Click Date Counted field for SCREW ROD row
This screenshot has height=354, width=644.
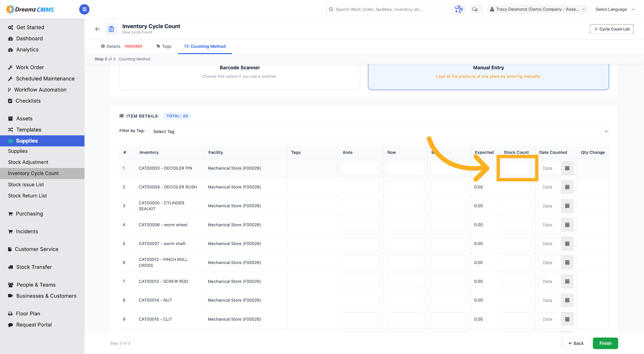click(550, 281)
